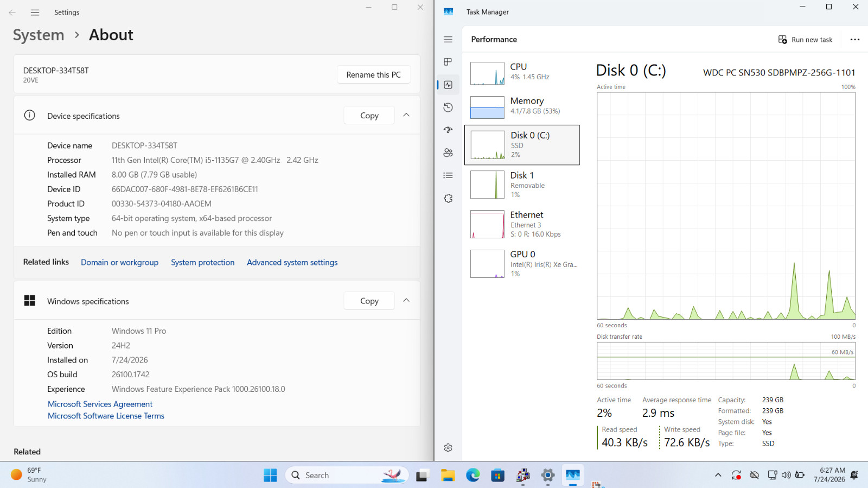Image resolution: width=868 pixels, height=488 pixels.
Task: Open App history page icon
Action: point(448,107)
